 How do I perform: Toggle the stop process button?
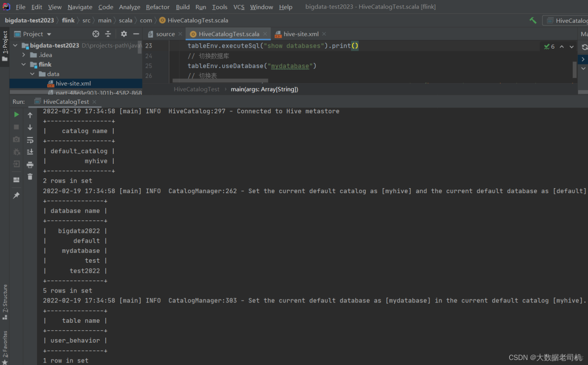[x=16, y=127]
